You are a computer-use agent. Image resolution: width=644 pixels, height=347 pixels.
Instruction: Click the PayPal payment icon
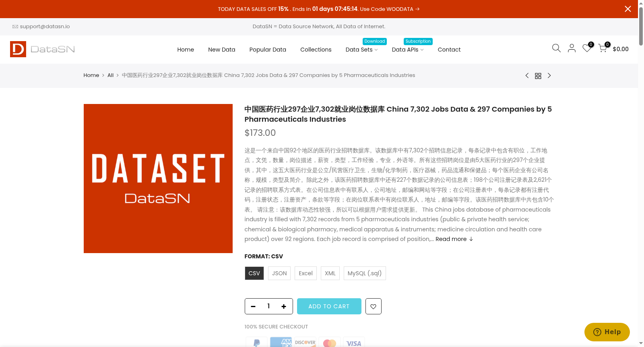click(256, 342)
